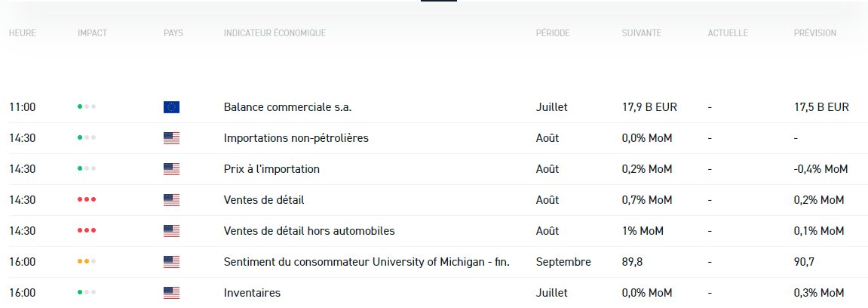Click US flag beside Inventaires
This screenshot has width=868, height=308.
click(x=171, y=292)
